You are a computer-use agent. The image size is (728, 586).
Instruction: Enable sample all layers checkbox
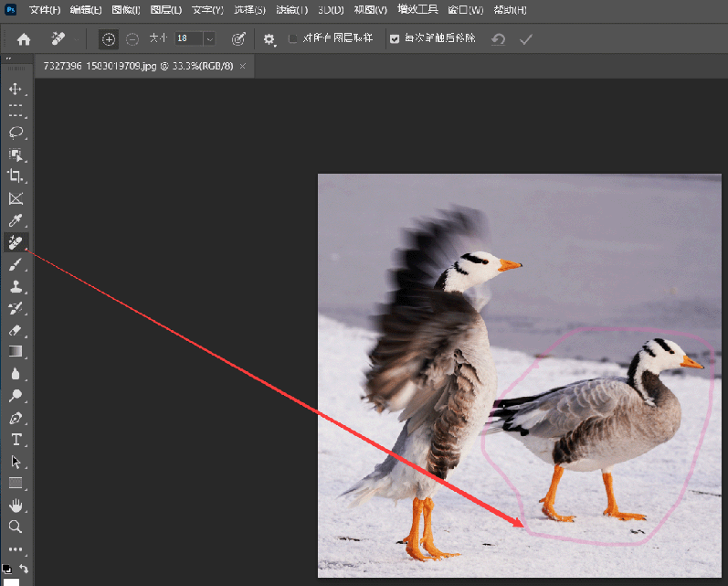point(293,38)
